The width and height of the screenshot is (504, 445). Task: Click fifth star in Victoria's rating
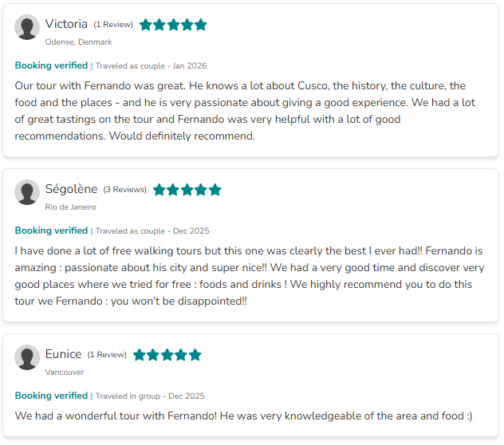tap(200, 25)
